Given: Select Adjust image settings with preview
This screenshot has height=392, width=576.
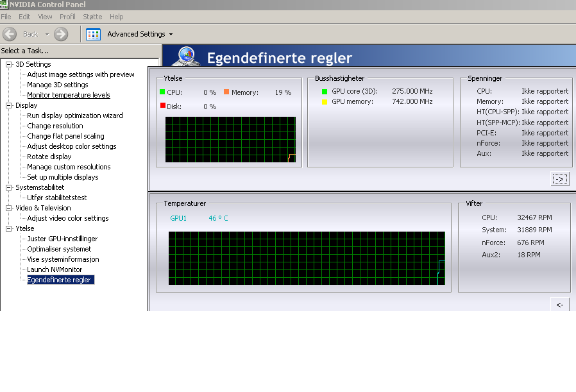Looking at the screenshot, I should tap(81, 74).
